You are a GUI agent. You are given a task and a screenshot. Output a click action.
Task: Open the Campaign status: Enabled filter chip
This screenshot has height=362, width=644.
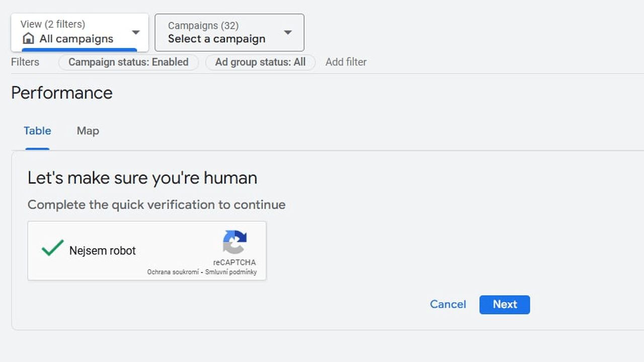coord(128,62)
